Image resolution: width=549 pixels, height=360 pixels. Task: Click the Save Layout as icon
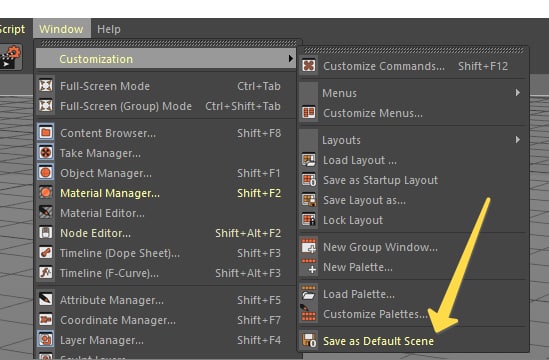(309, 200)
